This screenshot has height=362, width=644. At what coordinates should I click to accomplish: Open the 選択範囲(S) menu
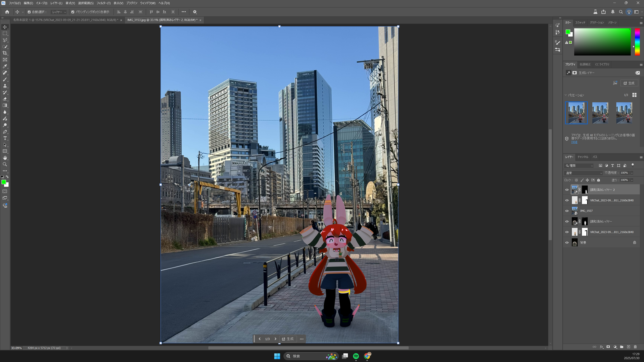[x=86, y=3]
